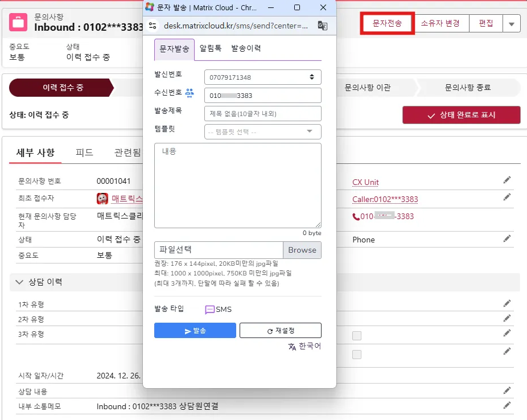Click the edit pencil in the Phone row
Viewport: 527px width, 420px height.
[x=507, y=238]
